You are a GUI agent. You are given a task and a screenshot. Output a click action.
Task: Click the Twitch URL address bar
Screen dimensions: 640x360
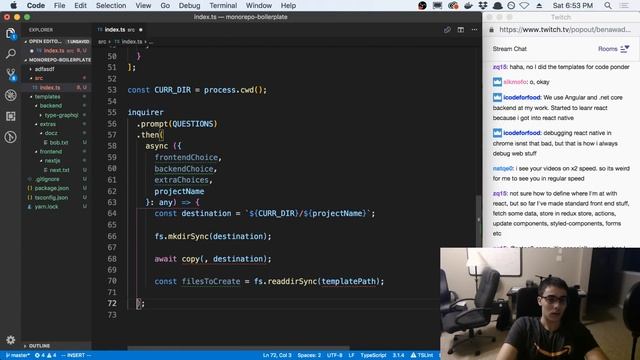564,30
